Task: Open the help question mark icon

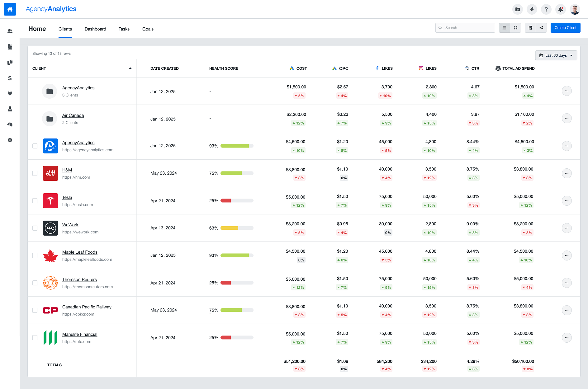Action: (546, 9)
